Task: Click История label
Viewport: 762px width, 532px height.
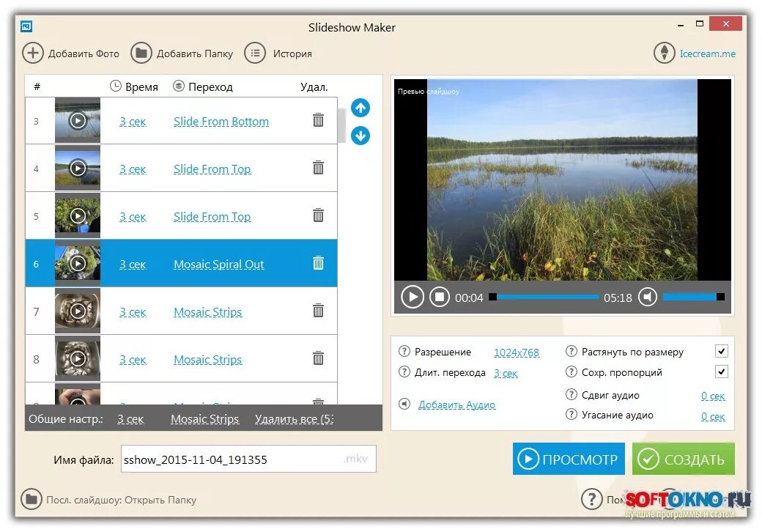Action: click(292, 53)
